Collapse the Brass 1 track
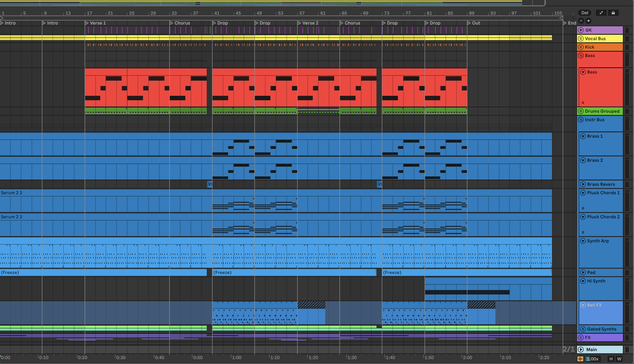This screenshot has width=634, height=364. [583, 136]
